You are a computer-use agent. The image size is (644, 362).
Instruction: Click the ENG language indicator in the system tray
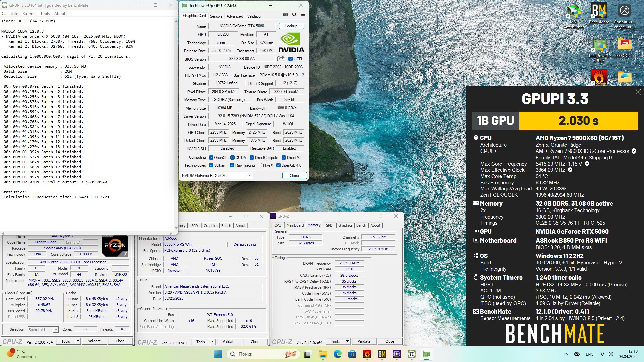589,354
